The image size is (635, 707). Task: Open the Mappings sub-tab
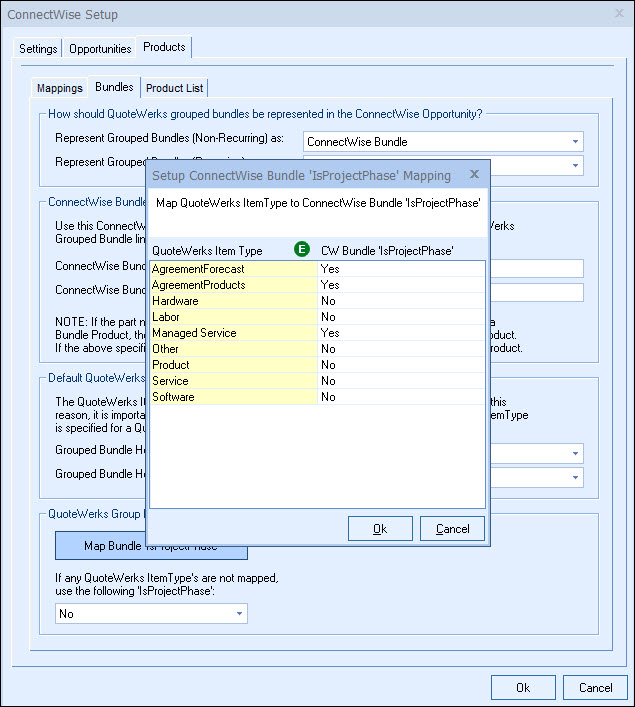pos(60,88)
